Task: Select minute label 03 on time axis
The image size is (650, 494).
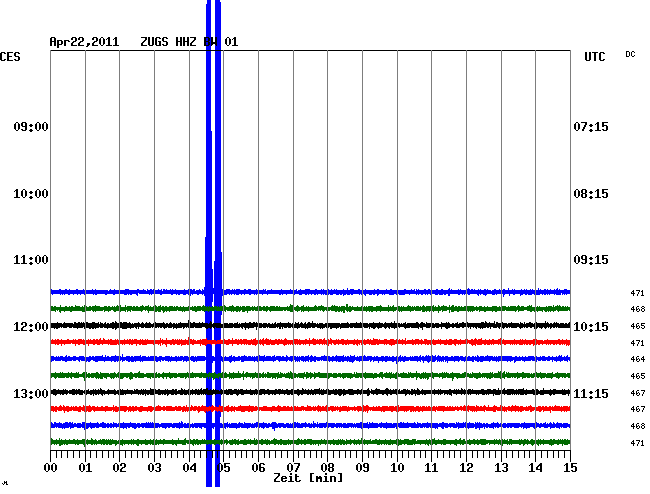Action: (x=155, y=468)
